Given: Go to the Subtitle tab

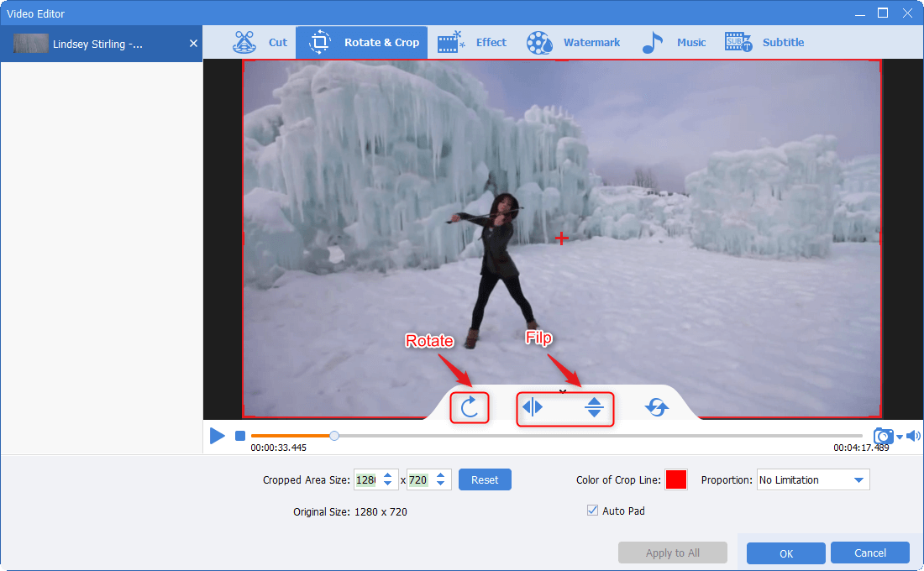Looking at the screenshot, I should [x=764, y=42].
